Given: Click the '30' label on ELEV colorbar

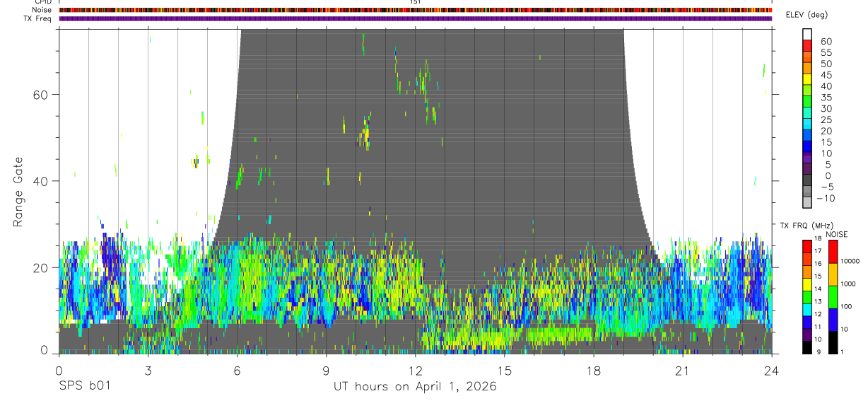Looking at the screenshot, I should tap(826, 108).
